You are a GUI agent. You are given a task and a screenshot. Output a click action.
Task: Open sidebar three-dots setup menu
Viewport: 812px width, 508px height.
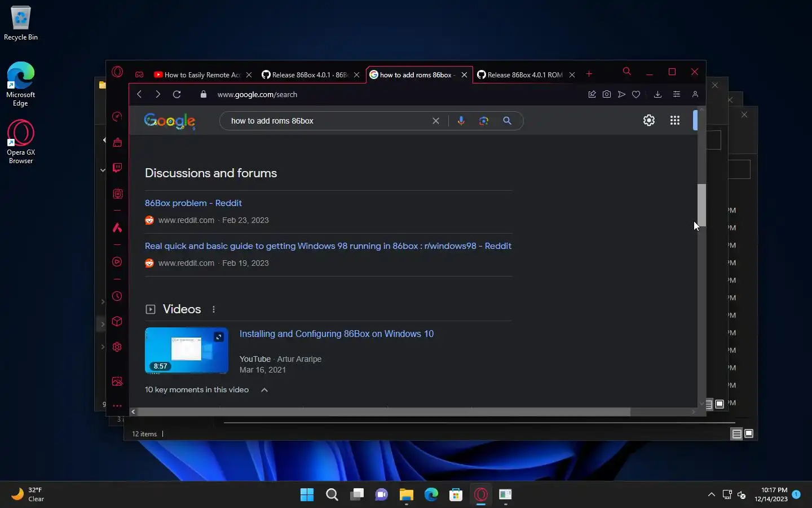coord(117,405)
